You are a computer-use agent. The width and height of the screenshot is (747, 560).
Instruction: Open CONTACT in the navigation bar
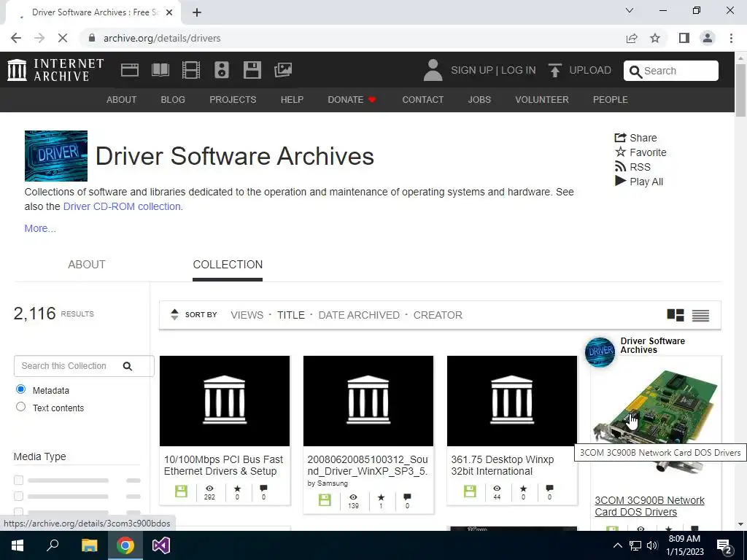(x=422, y=99)
